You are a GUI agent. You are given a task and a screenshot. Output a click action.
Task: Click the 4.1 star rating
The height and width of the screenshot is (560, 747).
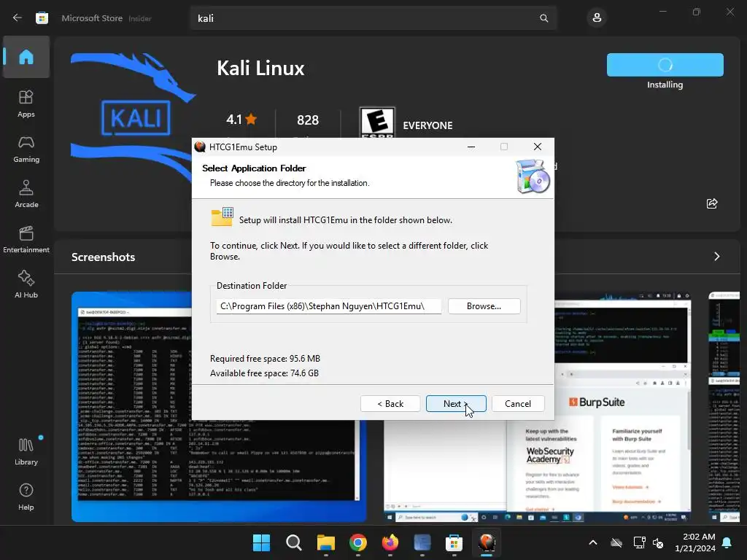(x=241, y=120)
